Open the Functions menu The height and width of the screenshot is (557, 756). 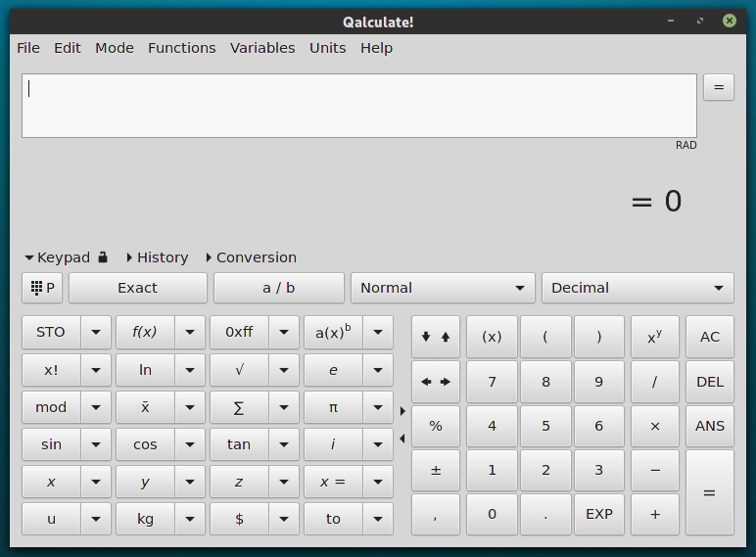(181, 48)
